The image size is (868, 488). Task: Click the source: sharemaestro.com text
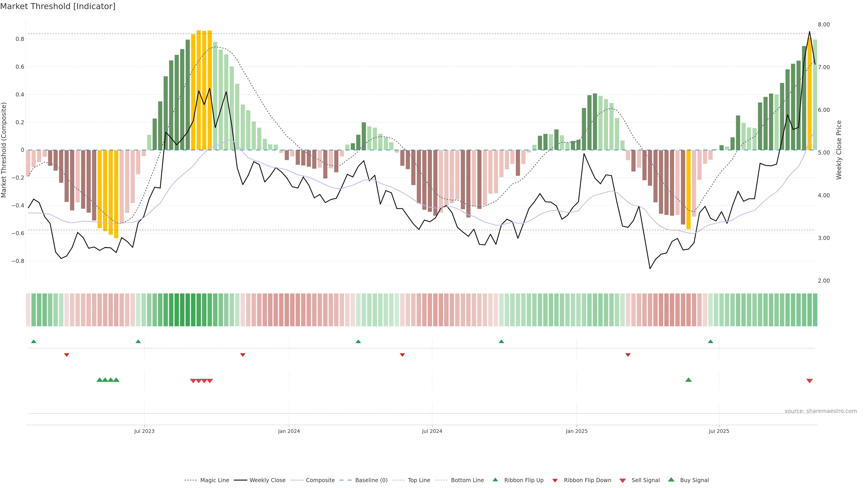coord(821,411)
